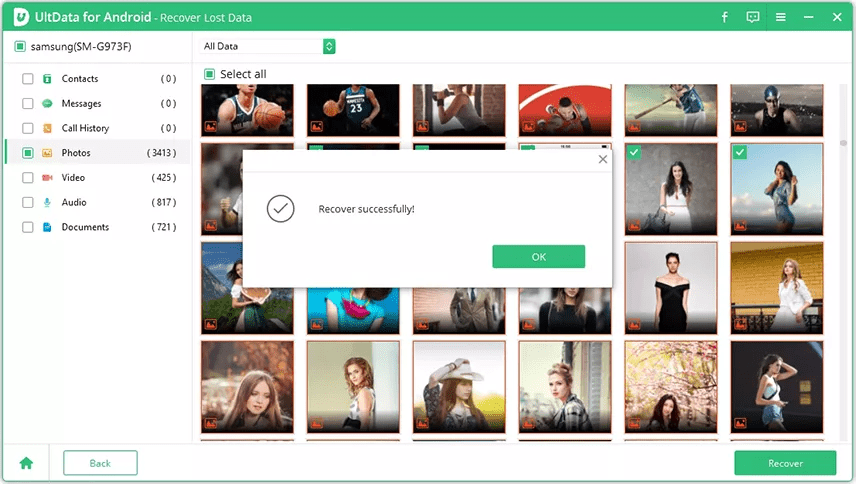Click the Video count (425)
The height and width of the screenshot is (484, 856).
[164, 177]
